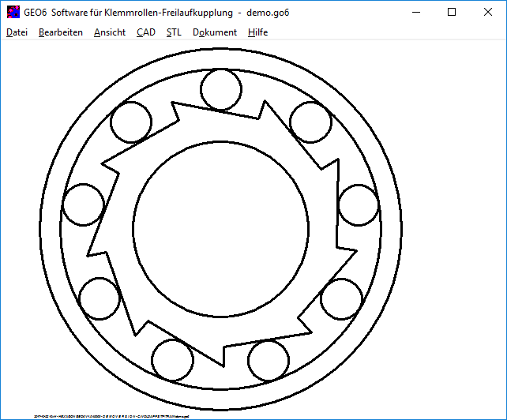The width and height of the screenshot is (507, 420).
Task: Click the GEO6 application icon in title bar
Action: pyautogui.click(x=13, y=12)
